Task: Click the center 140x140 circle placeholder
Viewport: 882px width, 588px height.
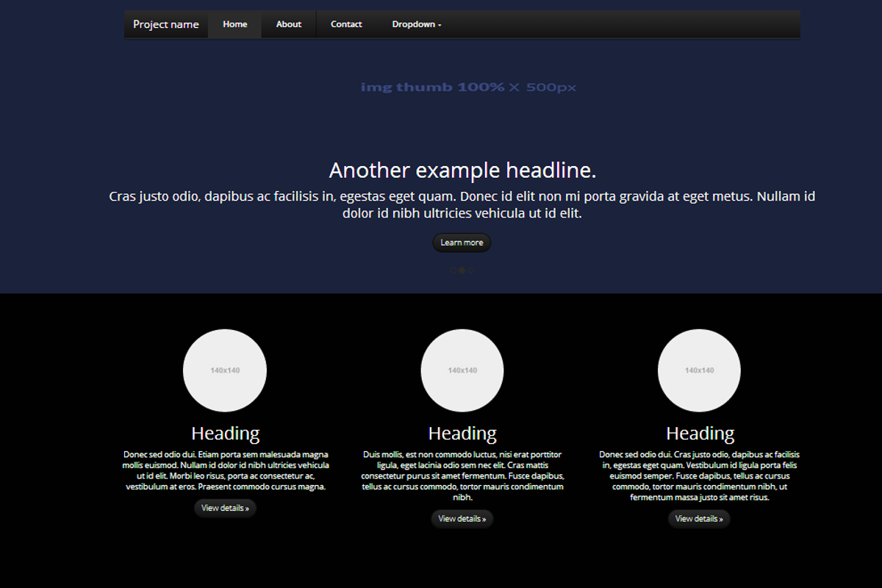Action: coord(462,370)
